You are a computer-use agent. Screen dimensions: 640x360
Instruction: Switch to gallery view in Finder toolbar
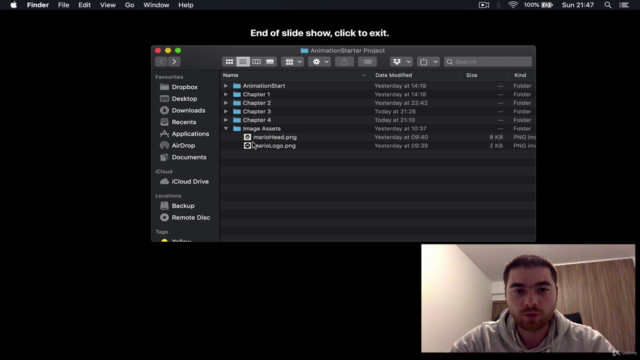click(270, 62)
